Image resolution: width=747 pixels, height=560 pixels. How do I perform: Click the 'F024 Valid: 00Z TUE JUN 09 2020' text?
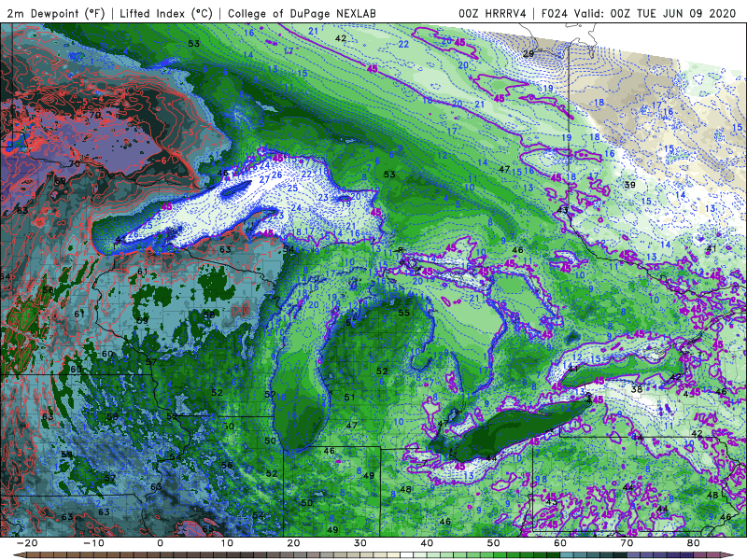click(639, 13)
